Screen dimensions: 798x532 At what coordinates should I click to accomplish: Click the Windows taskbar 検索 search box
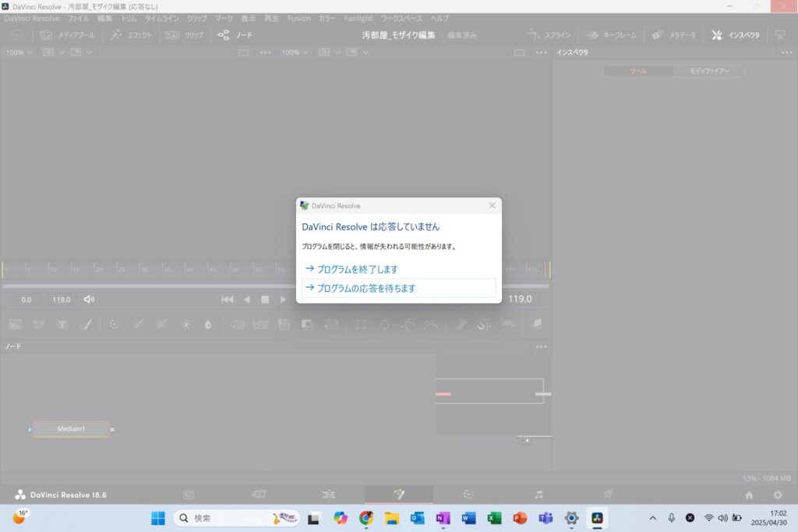[x=237, y=518]
